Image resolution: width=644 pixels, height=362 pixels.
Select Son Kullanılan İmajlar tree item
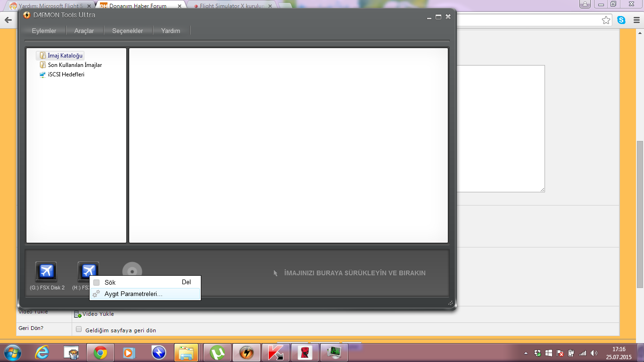pyautogui.click(x=75, y=65)
